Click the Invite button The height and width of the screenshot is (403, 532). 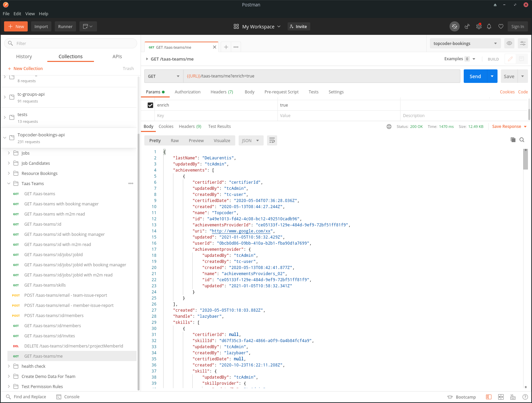click(299, 26)
